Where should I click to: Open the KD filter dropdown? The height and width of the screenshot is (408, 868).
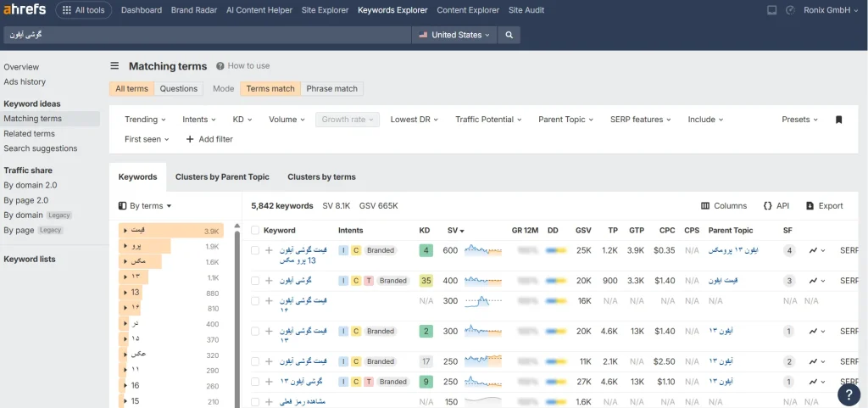tap(242, 120)
